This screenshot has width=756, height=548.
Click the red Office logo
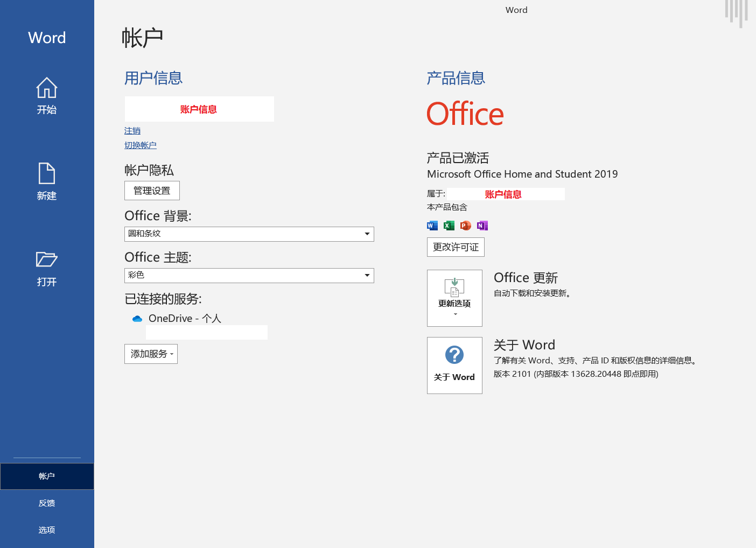pyautogui.click(x=465, y=114)
